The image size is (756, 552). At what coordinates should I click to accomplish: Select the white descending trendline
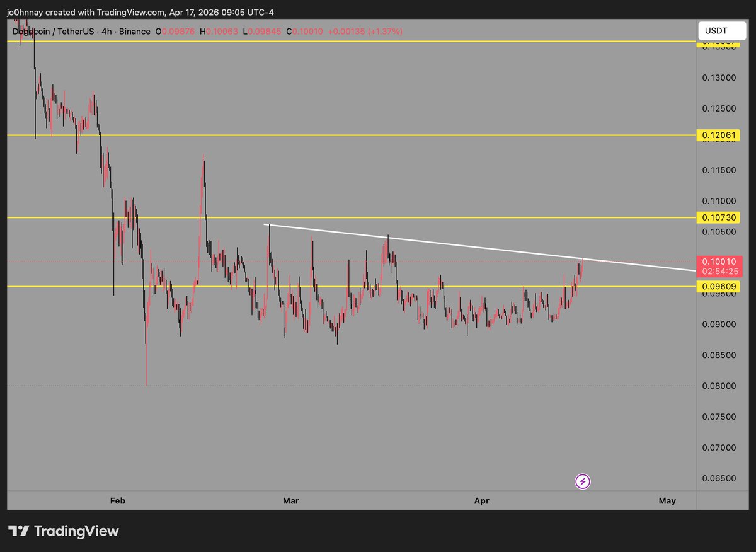coord(479,248)
